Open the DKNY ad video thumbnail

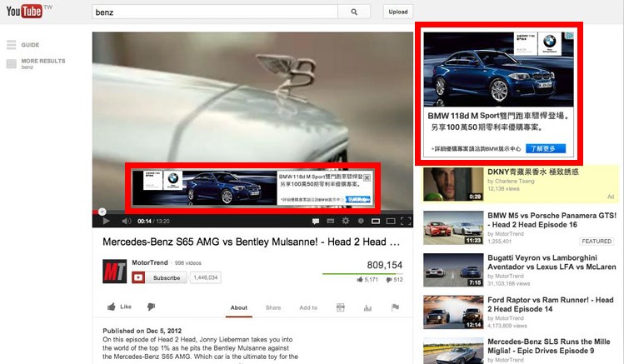453,184
